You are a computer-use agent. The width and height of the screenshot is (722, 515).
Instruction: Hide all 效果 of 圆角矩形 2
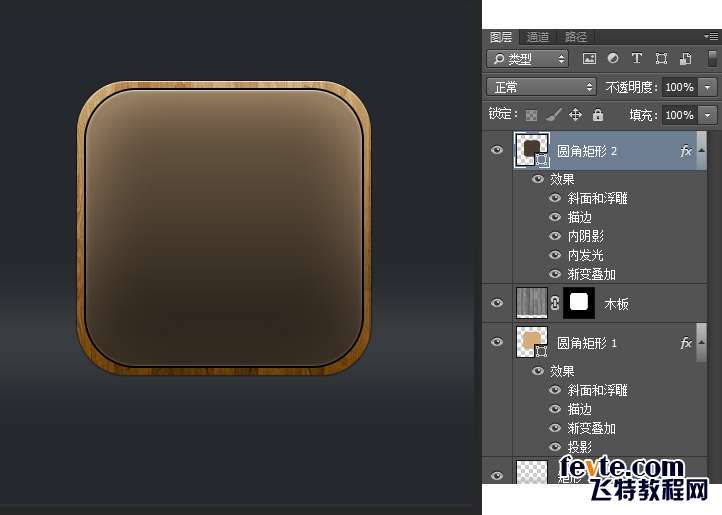pyautogui.click(x=538, y=179)
